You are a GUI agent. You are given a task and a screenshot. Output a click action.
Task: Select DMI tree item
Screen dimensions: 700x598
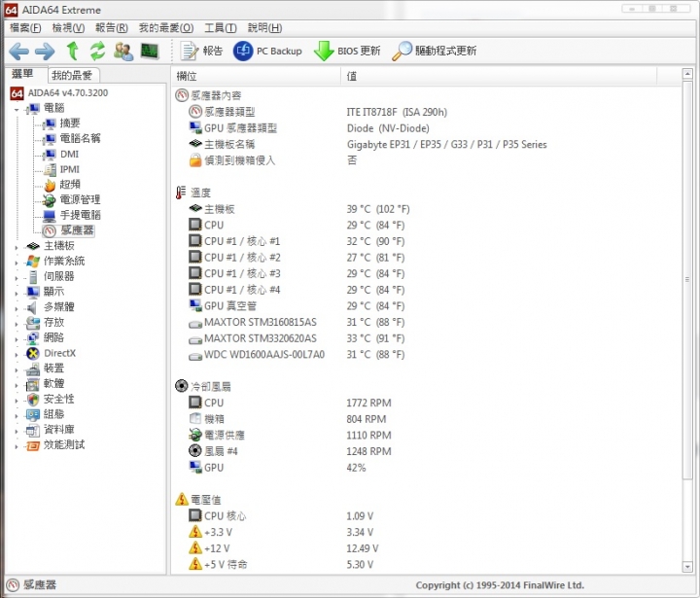point(69,154)
